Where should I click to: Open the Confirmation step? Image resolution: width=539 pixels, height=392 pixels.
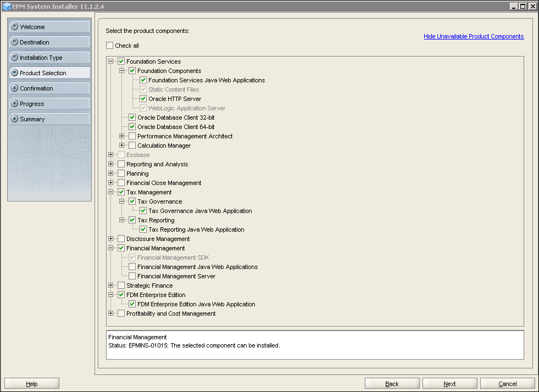pyautogui.click(x=49, y=88)
